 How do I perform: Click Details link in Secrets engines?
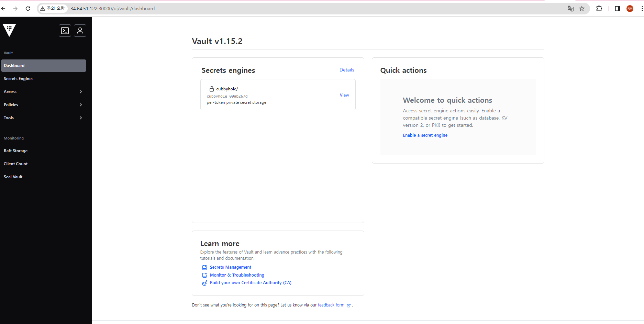[x=347, y=70]
